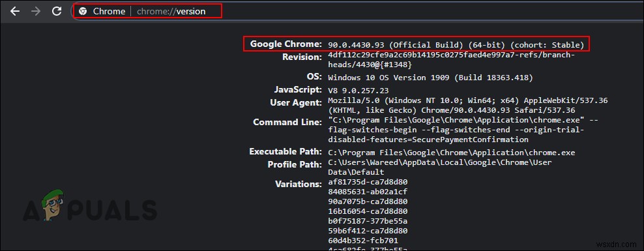
Task: Select the Data\Default profile path ending
Action: (x=356, y=172)
